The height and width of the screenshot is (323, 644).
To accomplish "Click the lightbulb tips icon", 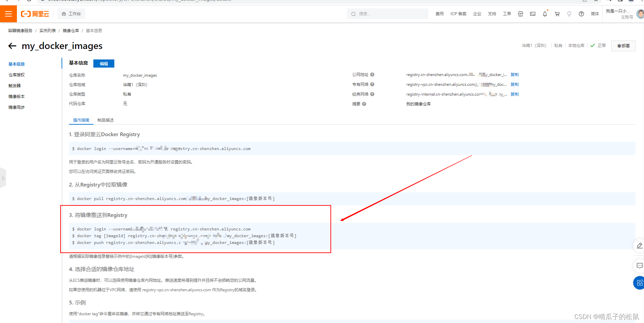I will pyautogui.click(x=569, y=14).
